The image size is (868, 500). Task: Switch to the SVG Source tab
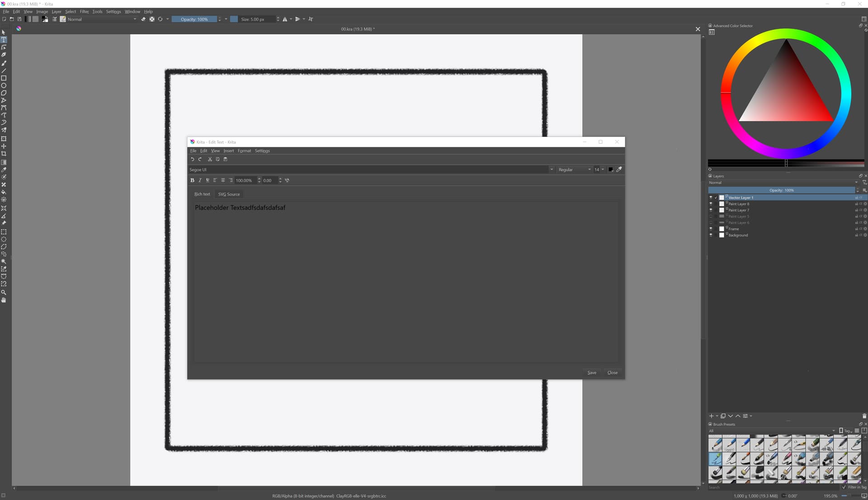(x=229, y=194)
